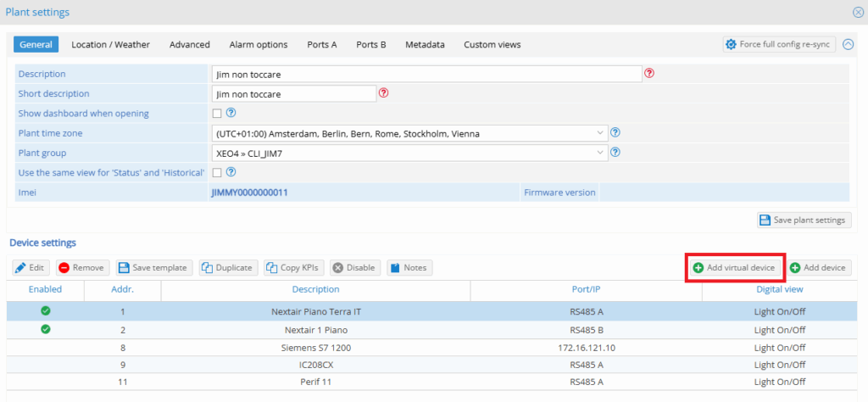The width and height of the screenshot is (868, 402).
Task: Select the Perif 11 device row
Action: [x=431, y=382]
